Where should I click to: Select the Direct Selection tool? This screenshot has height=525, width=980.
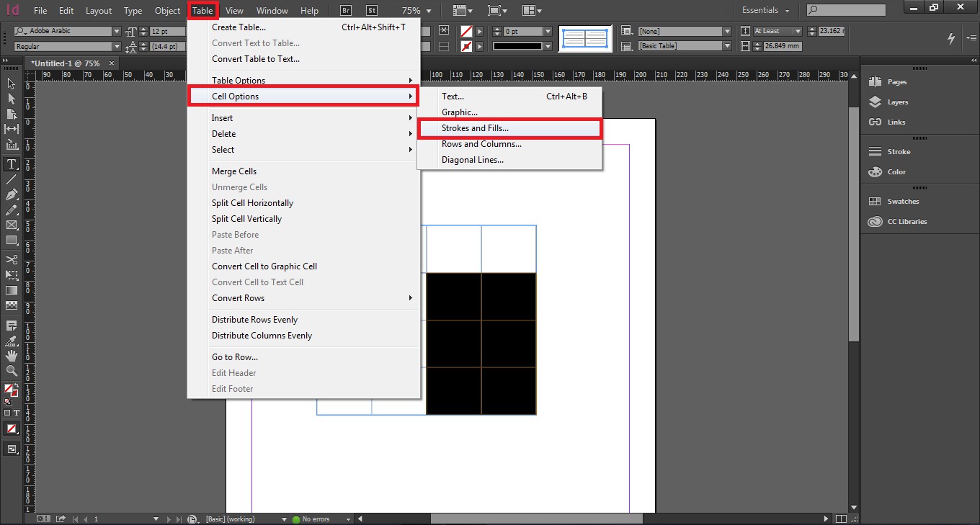pos(12,99)
